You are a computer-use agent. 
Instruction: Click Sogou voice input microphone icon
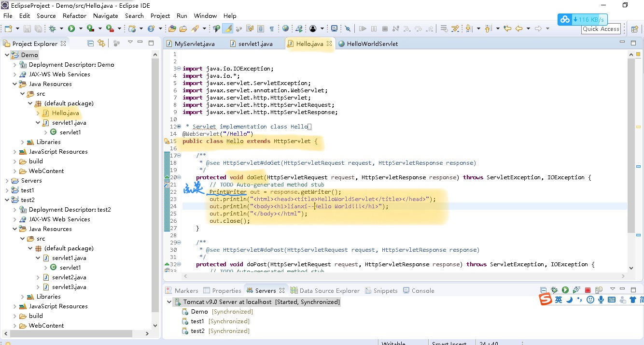pyautogui.click(x=601, y=300)
